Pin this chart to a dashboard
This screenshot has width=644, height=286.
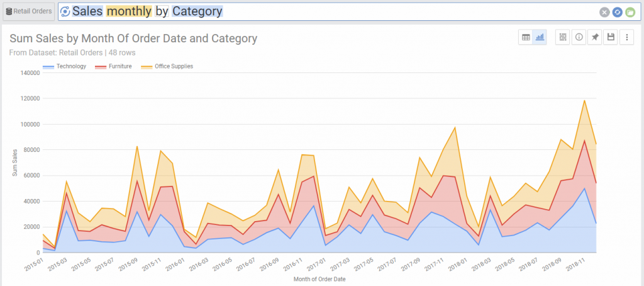594,38
